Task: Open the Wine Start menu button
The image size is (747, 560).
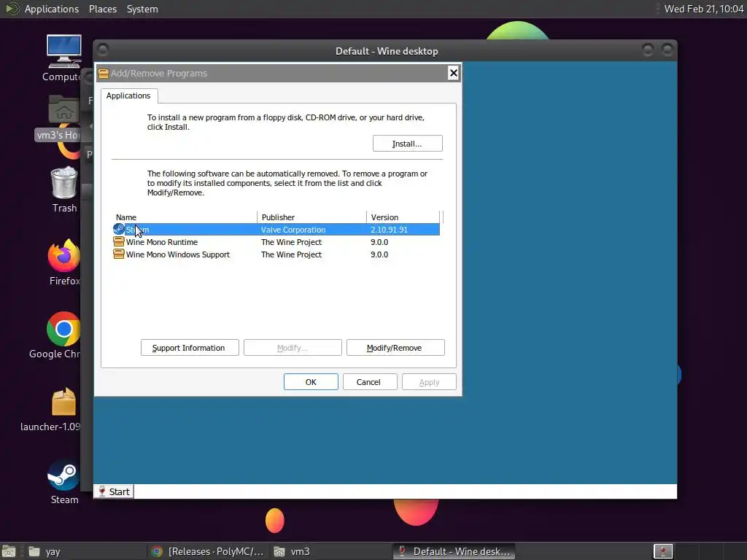Action: 114,491
